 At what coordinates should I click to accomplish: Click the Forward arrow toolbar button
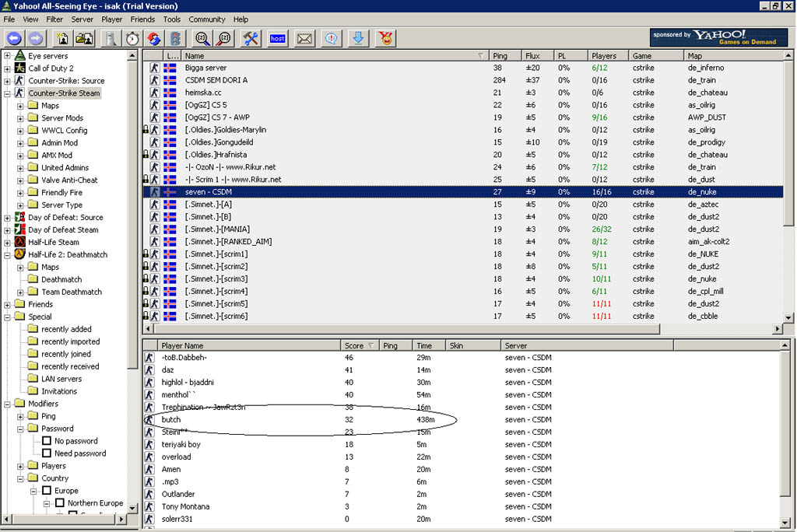(36, 39)
